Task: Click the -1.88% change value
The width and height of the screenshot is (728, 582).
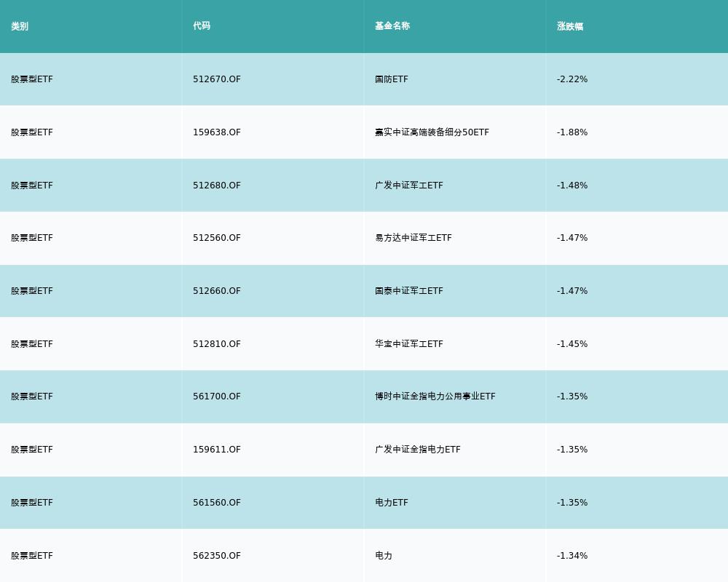Action: pos(572,132)
